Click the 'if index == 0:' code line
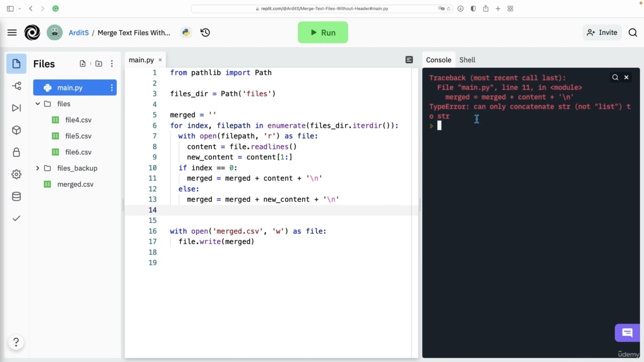The image size is (644, 362). click(x=208, y=167)
